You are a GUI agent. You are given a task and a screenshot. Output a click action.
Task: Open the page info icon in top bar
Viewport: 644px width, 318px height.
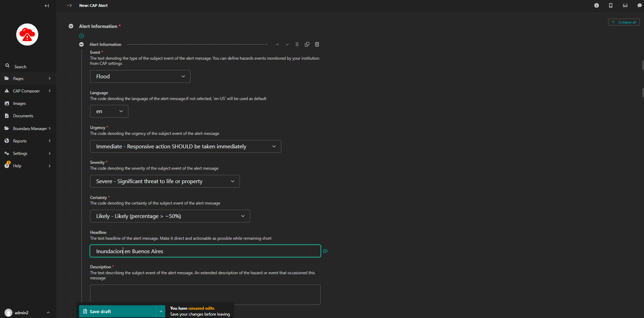point(596,6)
